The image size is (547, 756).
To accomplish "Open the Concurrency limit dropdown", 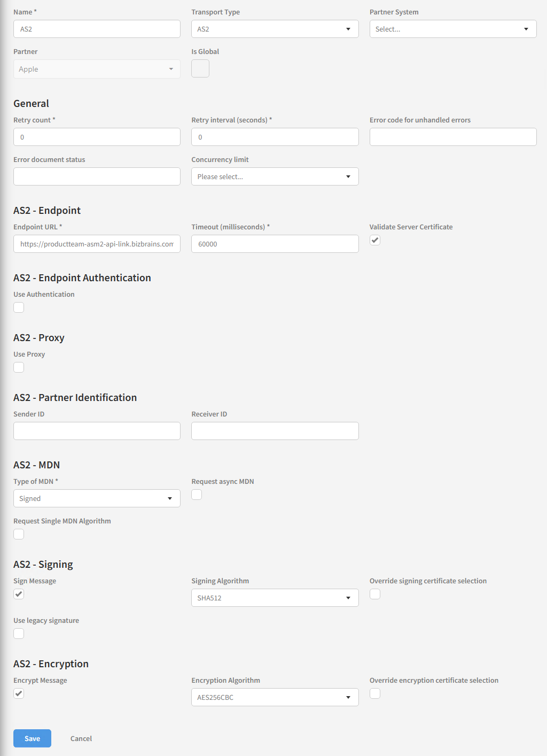I will [x=275, y=176].
